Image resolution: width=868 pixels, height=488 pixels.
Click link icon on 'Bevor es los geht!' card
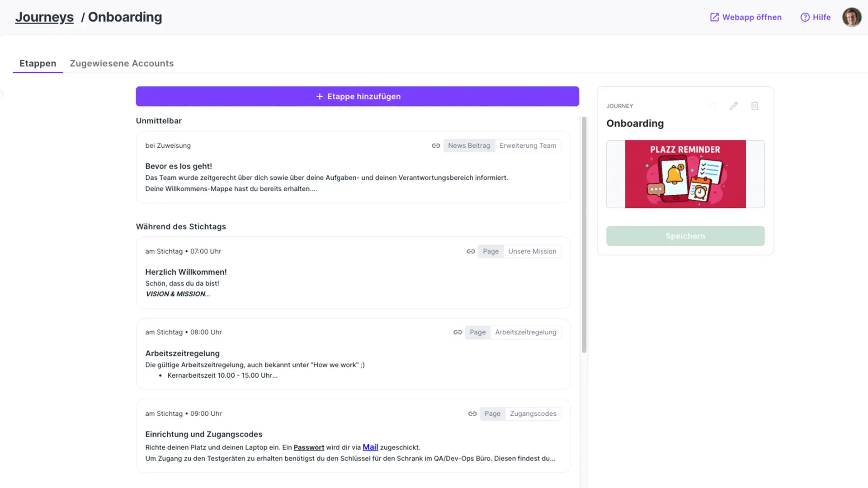tap(436, 145)
